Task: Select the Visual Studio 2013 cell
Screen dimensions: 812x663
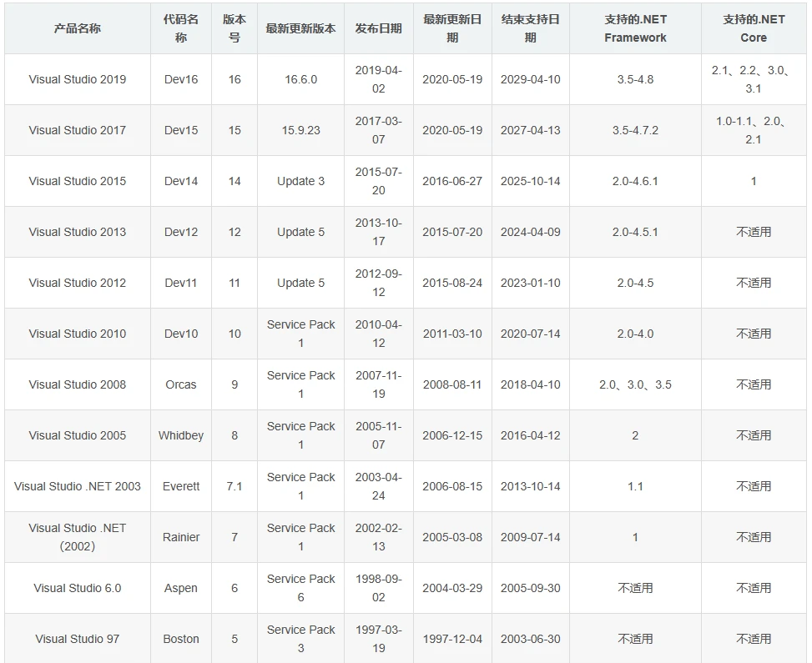Action: tap(78, 232)
